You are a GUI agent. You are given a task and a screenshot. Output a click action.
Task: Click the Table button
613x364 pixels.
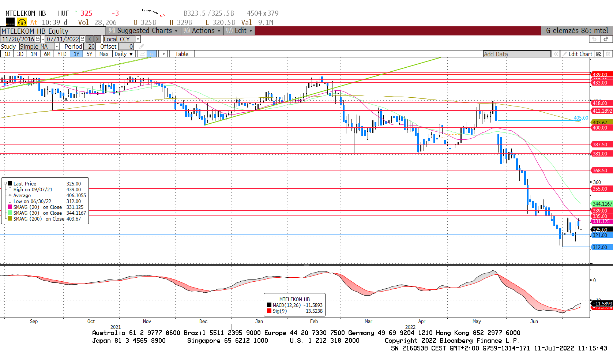(x=182, y=54)
